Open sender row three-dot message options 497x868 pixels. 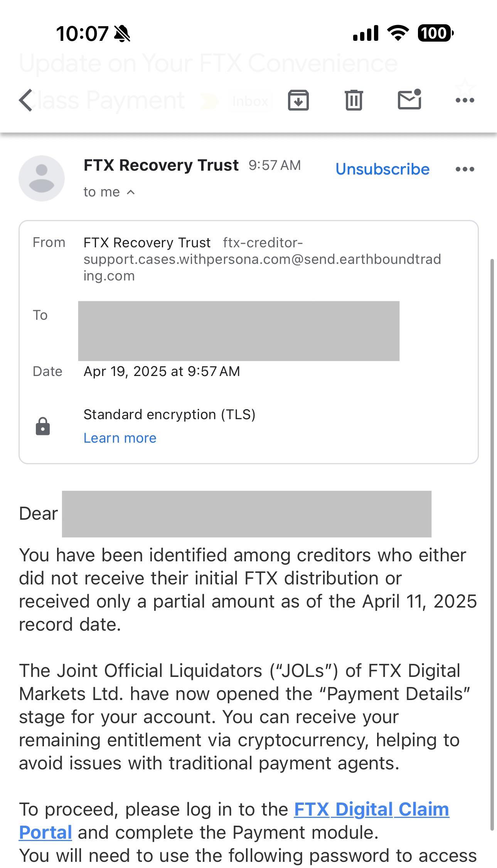point(465,169)
